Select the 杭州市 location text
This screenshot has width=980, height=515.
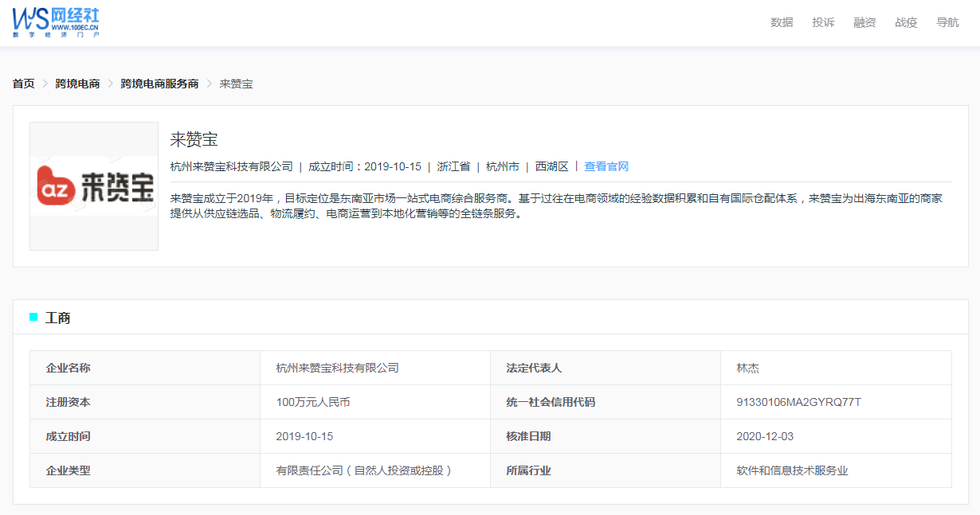[x=503, y=166]
